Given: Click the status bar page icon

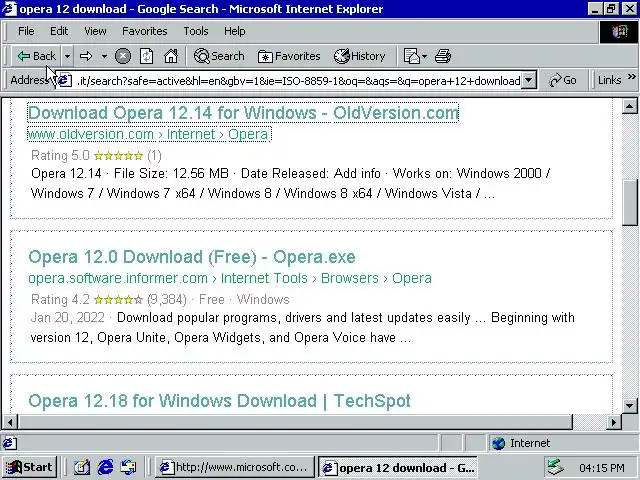Looking at the screenshot, I should click(10, 443).
